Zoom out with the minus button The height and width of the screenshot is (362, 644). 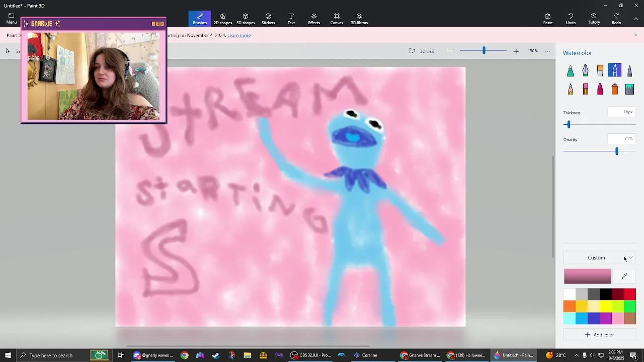click(x=450, y=51)
